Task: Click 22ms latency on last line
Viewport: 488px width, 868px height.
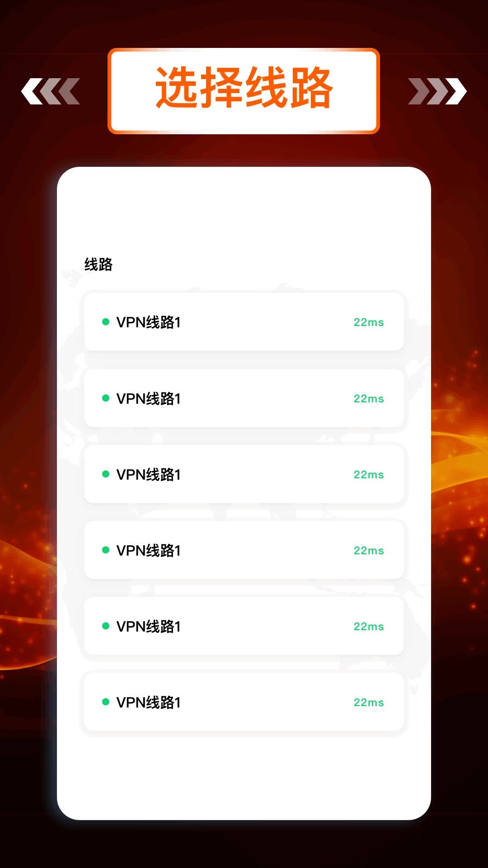Action: point(369,703)
